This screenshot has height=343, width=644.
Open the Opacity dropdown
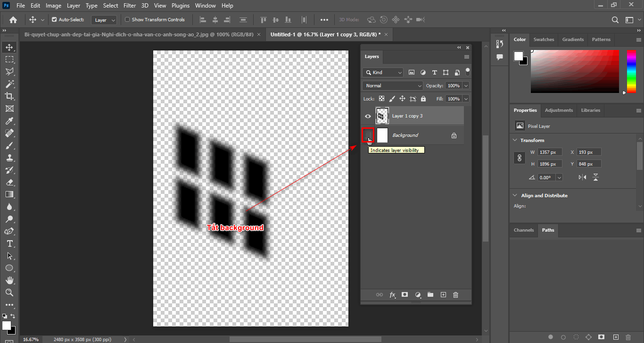465,85
